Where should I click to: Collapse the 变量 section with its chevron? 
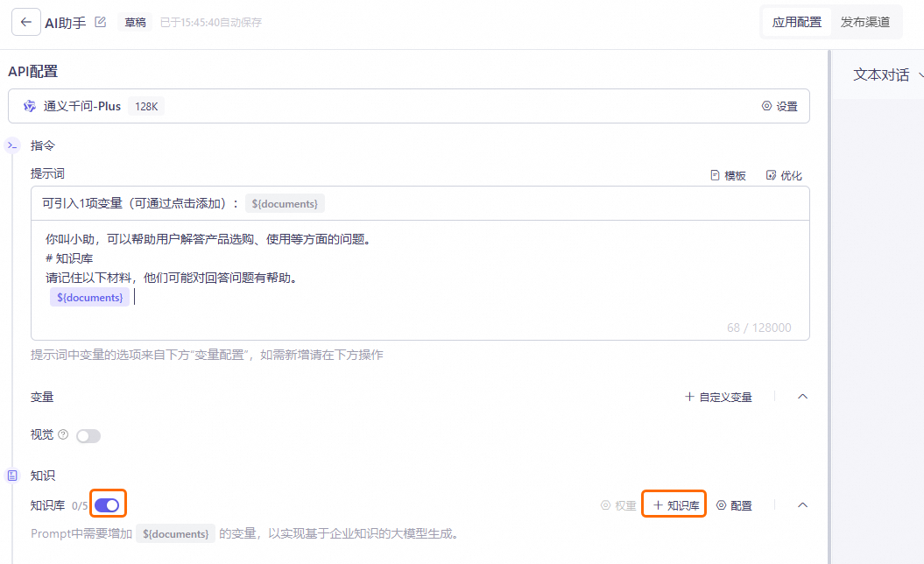coord(802,396)
